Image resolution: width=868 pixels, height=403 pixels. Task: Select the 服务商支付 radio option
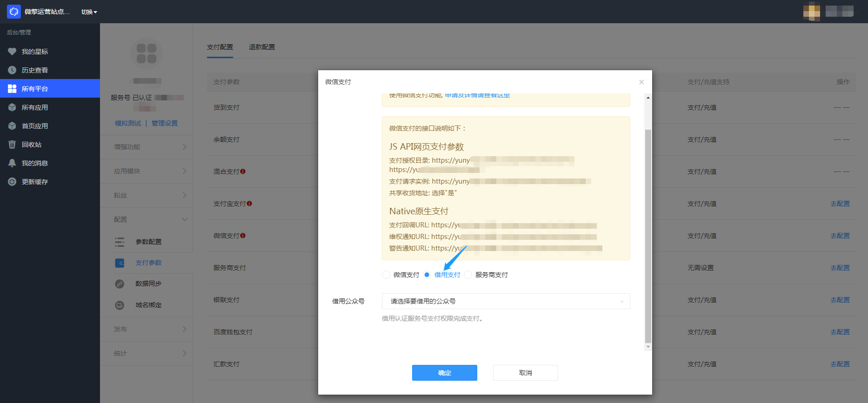pyautogui.click(x=468, y=275)
